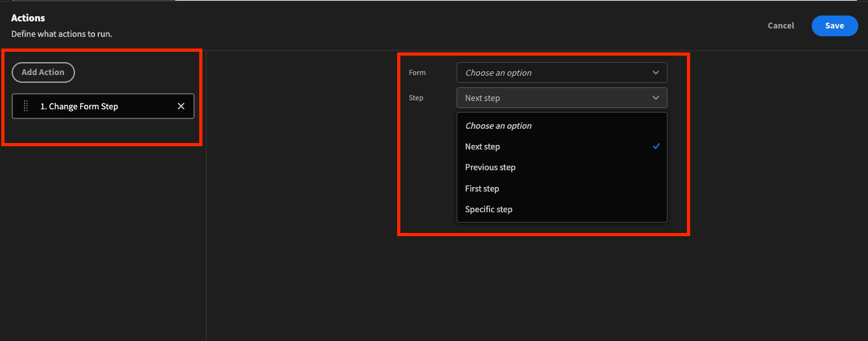This screenshot has height=341, width=868.
Task: Add a new action
Action: [x=43, y=72]
